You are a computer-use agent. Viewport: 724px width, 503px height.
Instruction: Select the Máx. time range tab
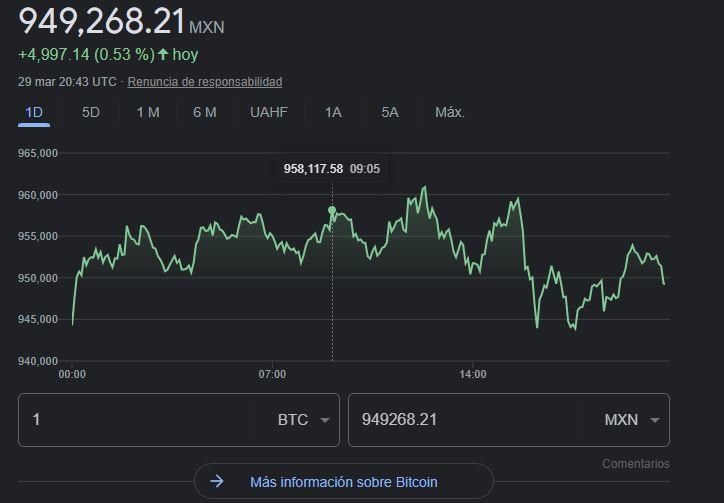450,112
